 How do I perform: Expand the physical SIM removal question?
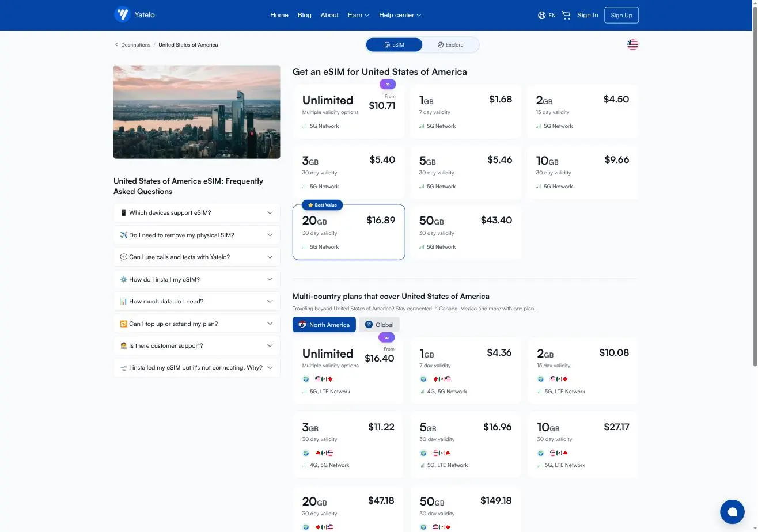pyautogui.click(x=197, y=235)
